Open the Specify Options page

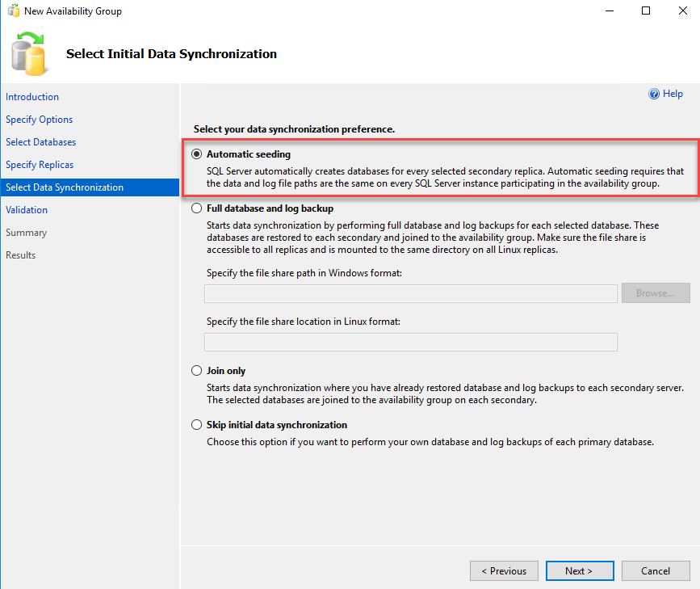(40, 120)
